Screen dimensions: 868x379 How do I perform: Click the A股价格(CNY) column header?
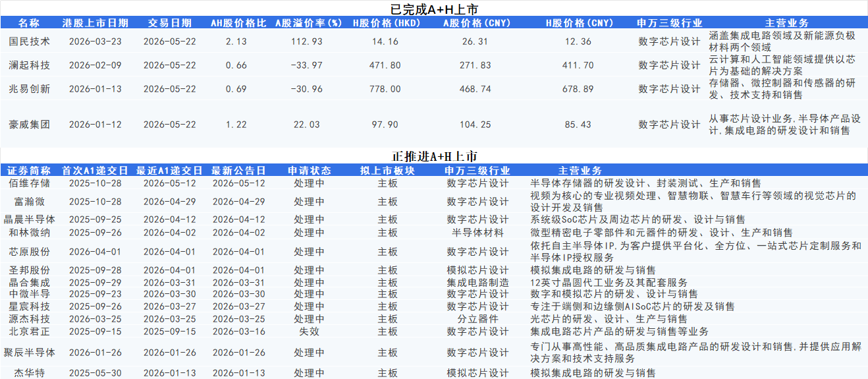pyautogui.click(x=476, y=23)
